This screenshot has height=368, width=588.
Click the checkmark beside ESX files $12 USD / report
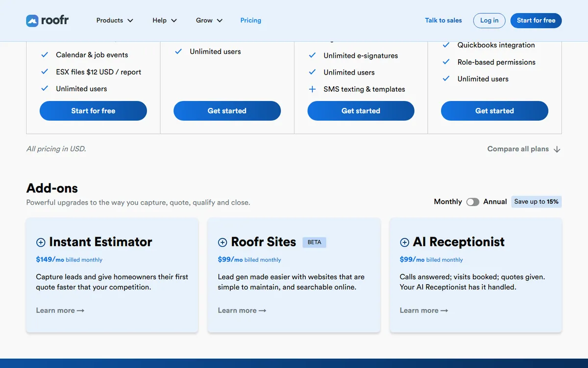point(45,72)
